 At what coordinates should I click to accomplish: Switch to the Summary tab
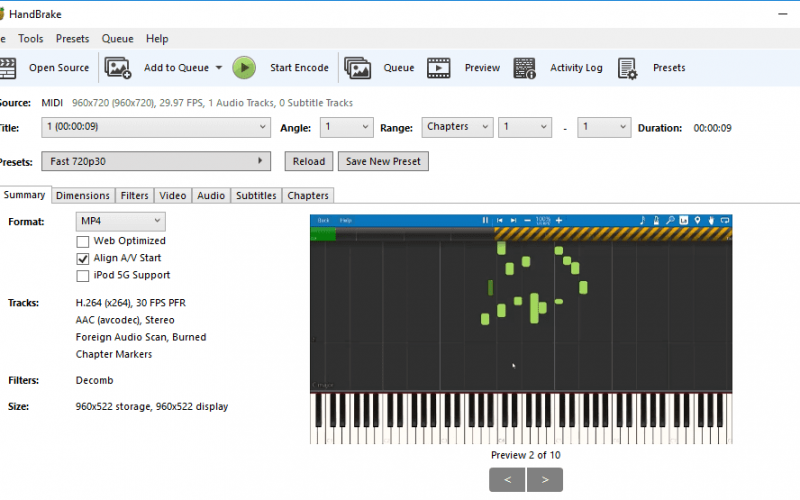coord(24,195)
